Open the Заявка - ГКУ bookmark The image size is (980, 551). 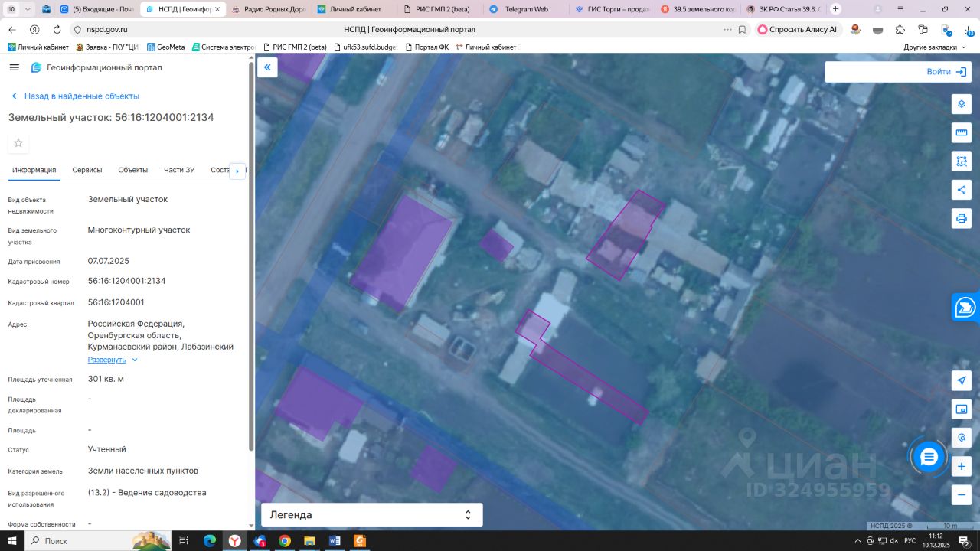pos(107,47)
